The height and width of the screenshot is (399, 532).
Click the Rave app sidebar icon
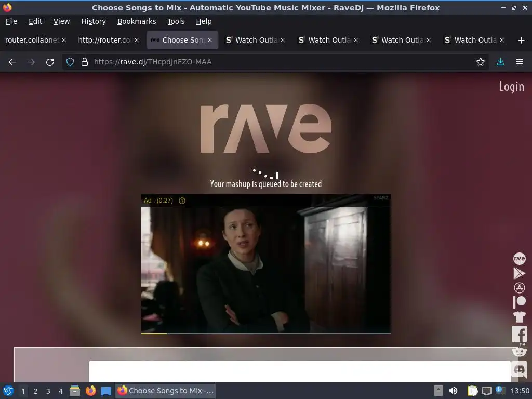(x=520, y=259)
